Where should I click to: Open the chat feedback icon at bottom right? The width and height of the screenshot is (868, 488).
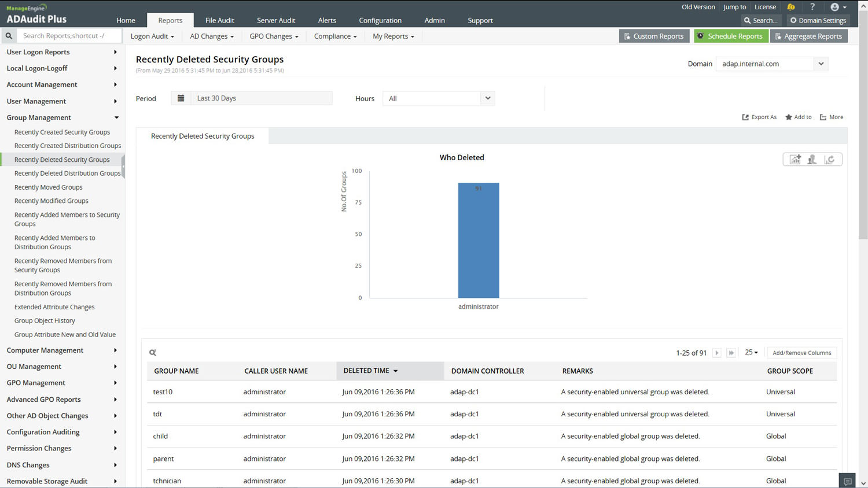click(x=847, y=481)
